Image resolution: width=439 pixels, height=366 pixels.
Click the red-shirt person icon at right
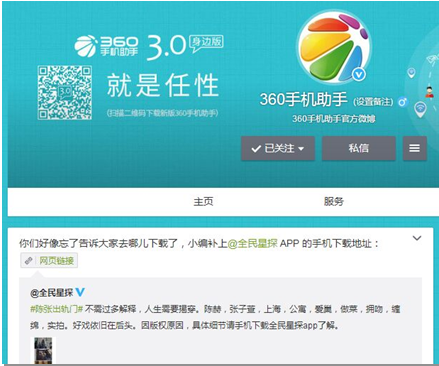[x=430, y=92]
